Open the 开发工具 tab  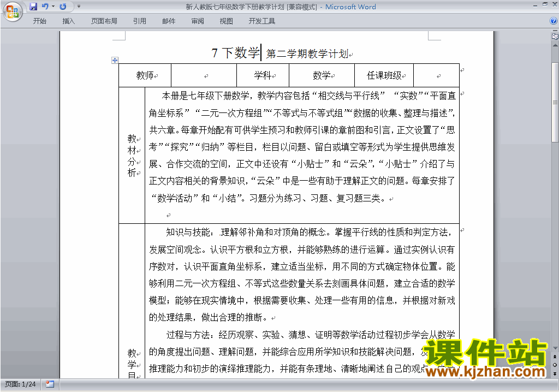(261, 21)
